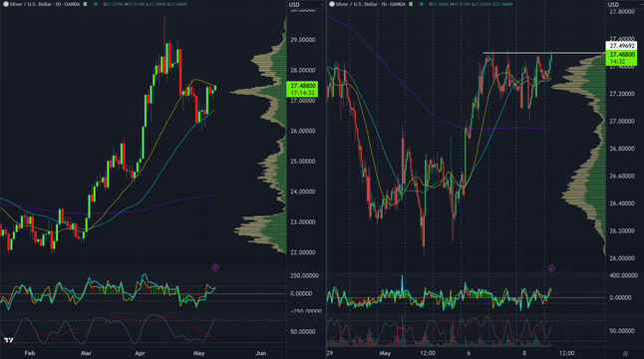
Task: Click the white 27.49692 price label
Action: pyautogui.click(x=621, y=46)
